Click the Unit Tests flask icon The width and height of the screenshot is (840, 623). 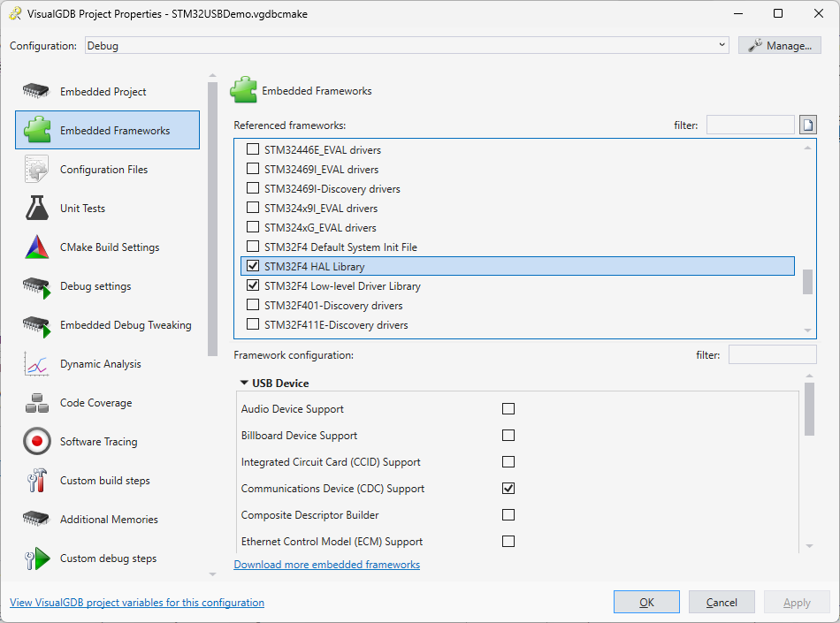point(36,209)
